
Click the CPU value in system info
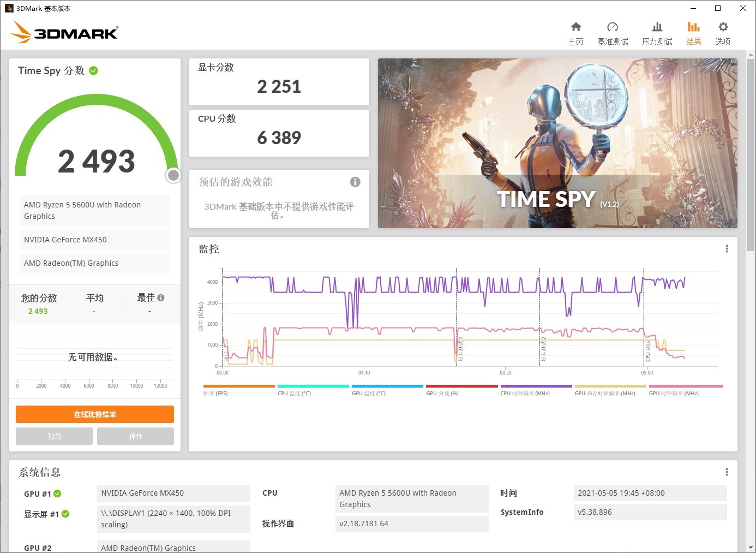pyautogui.click(x=412, y=498)
